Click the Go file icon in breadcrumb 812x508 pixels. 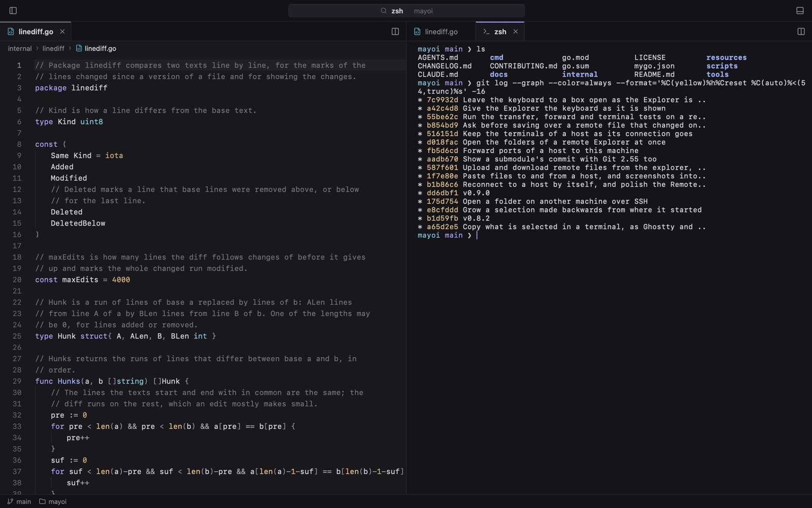(x=79, y=48)
